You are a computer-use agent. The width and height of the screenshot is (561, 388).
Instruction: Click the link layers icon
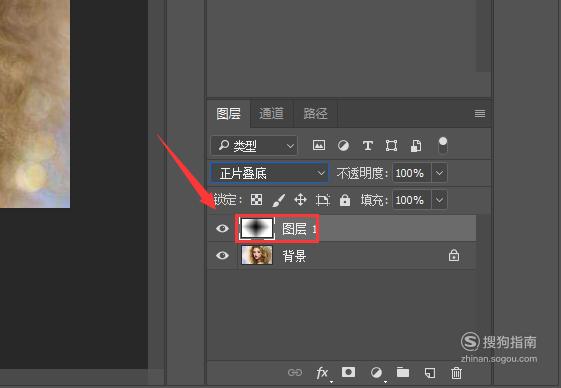click(x=295, y=373)
